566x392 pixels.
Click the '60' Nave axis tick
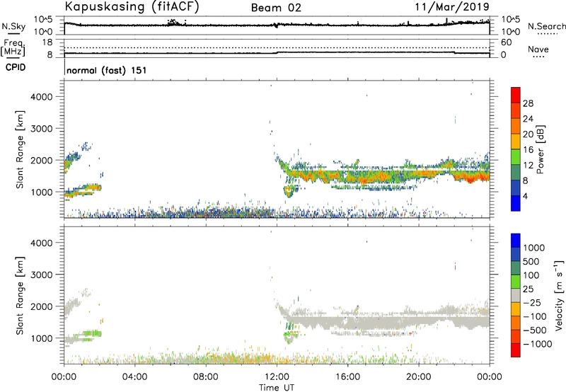(507, 42)
